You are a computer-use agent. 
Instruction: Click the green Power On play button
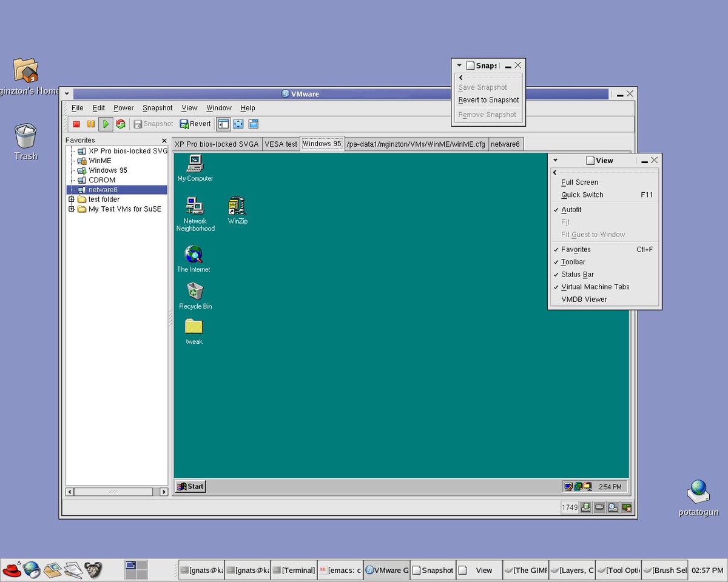(x=106, y=124)
